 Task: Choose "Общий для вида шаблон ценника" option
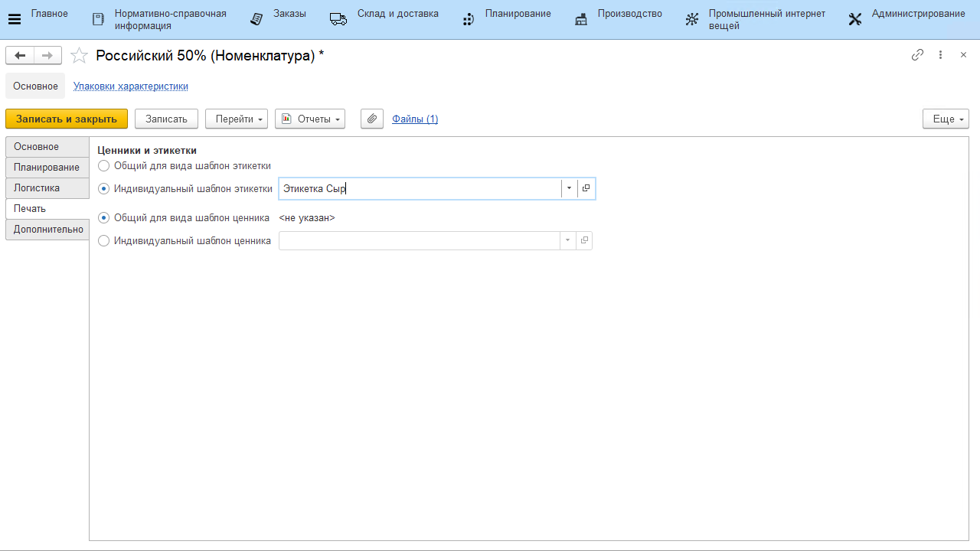click(104, 217)
